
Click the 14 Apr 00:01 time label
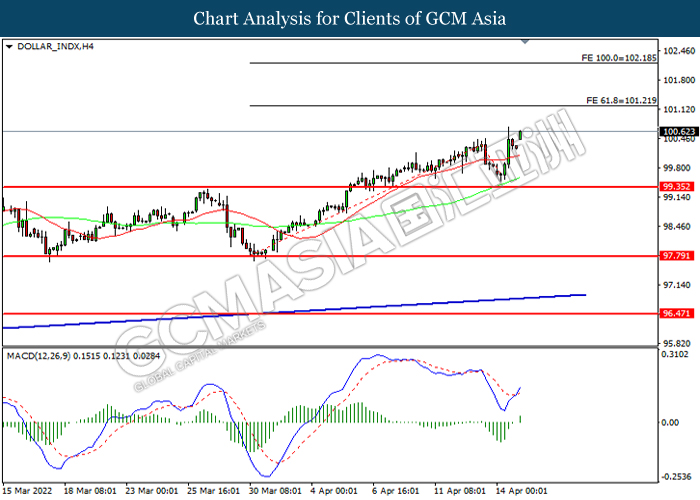(x=521, y=491)
